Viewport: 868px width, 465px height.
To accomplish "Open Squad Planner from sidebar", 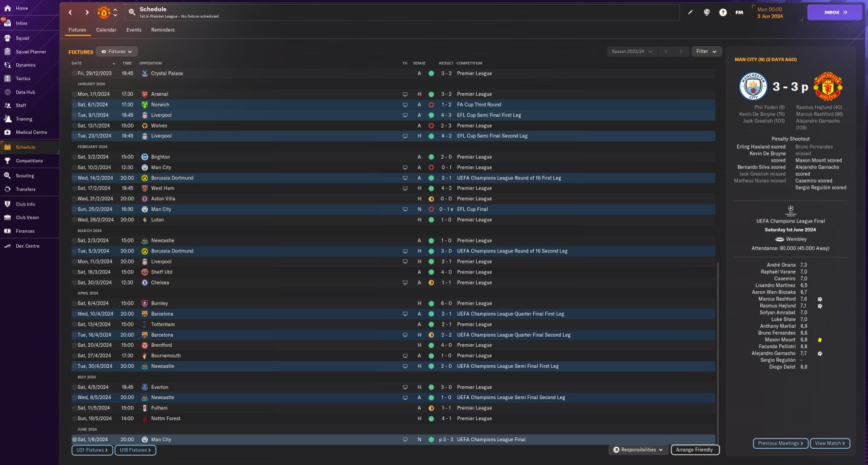I will coord(29,52).
